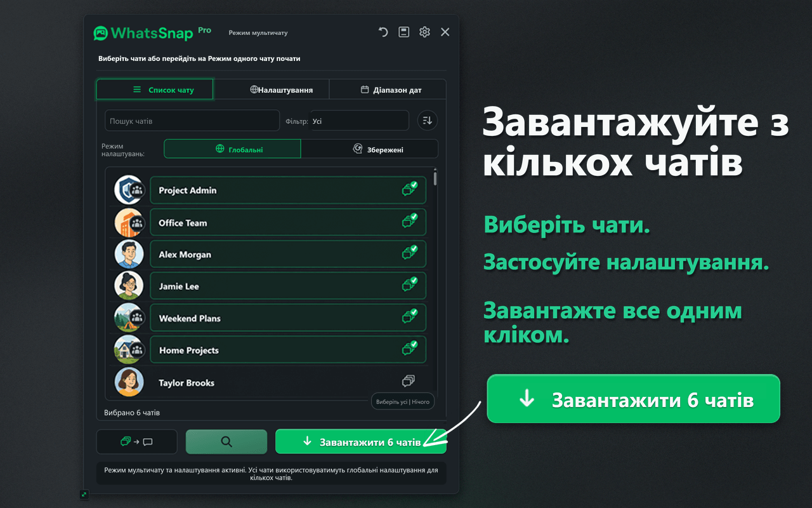Image resolution: width=812 pixels, height=508 pixels.
Task: Deselect Home Projects via its check icon
Action: click(409, 347)
